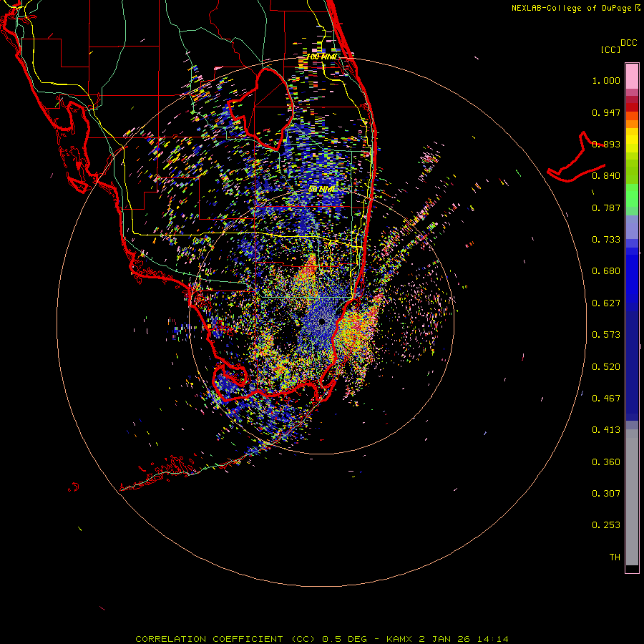Click the 0.787 scale value
Viewport: 644px width, 644px height.
[606, 208]
